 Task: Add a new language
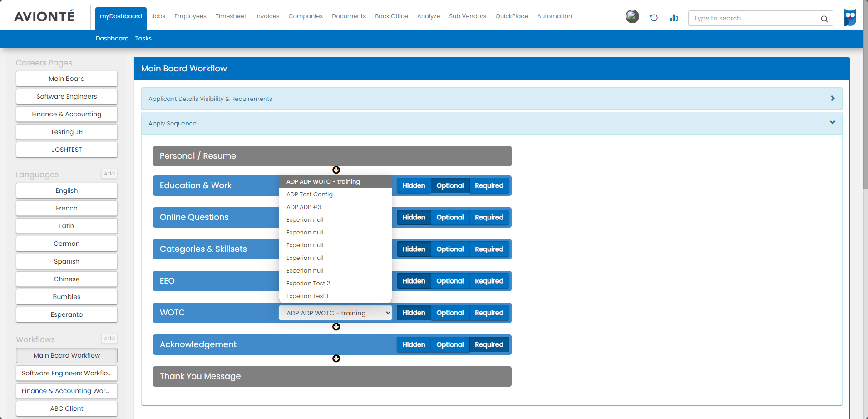coord(109,174)
